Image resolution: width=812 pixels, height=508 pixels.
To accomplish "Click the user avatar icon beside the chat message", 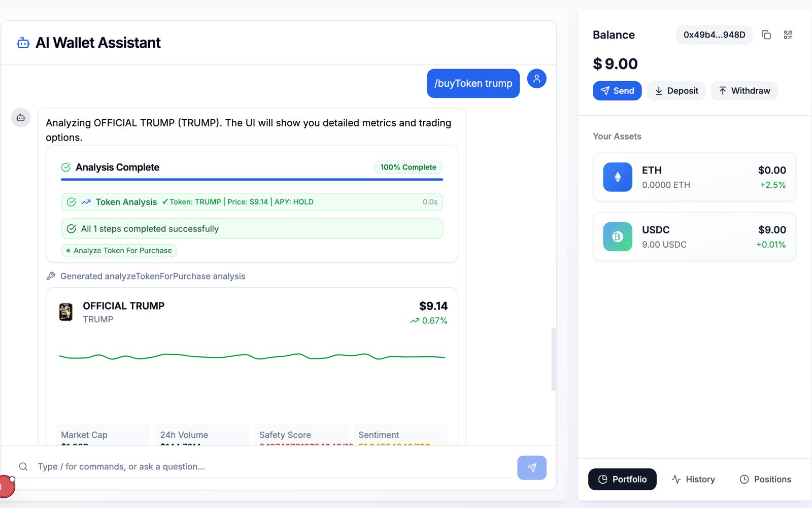I will 536,79.
